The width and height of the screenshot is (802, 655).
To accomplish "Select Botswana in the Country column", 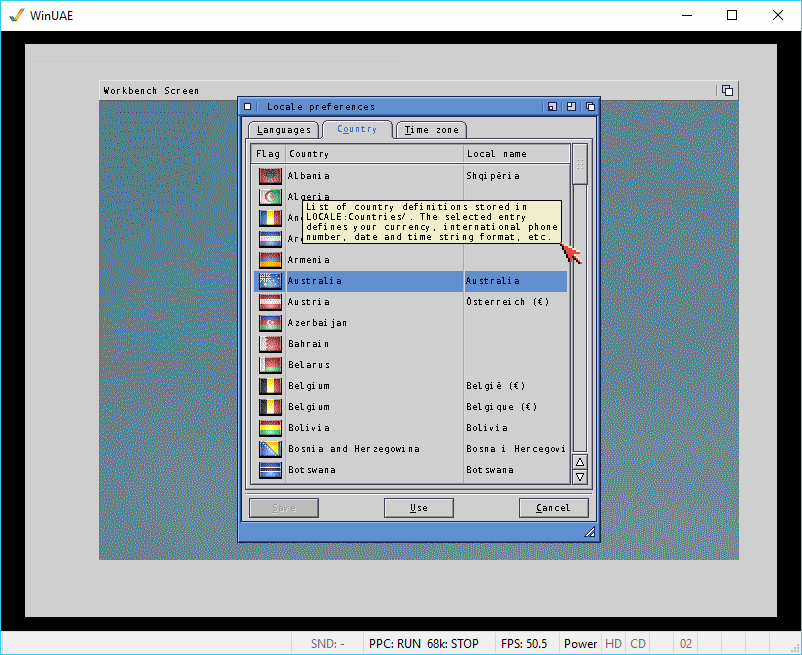I will 312,470.
